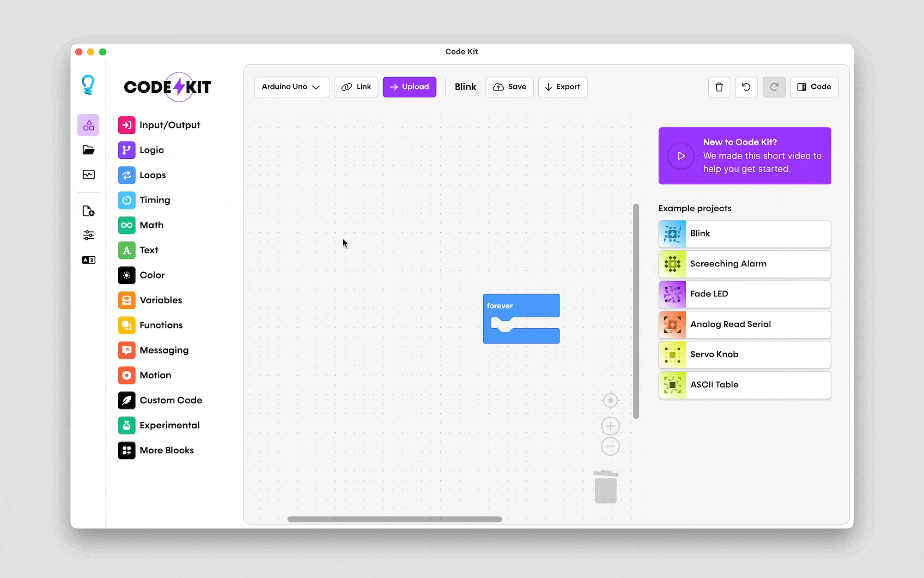
Task: Click the delete trash icon in toolbar
Action: [x=719, y=87]
